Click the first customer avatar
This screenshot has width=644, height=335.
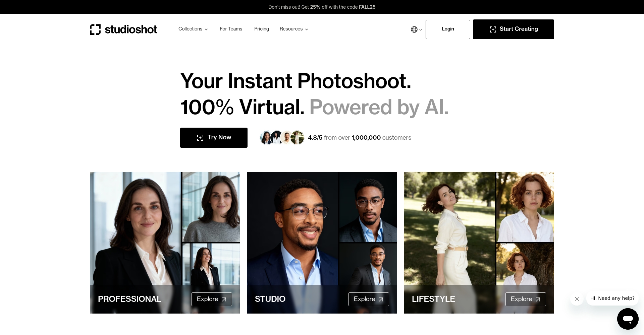click(x=266, y=138)
